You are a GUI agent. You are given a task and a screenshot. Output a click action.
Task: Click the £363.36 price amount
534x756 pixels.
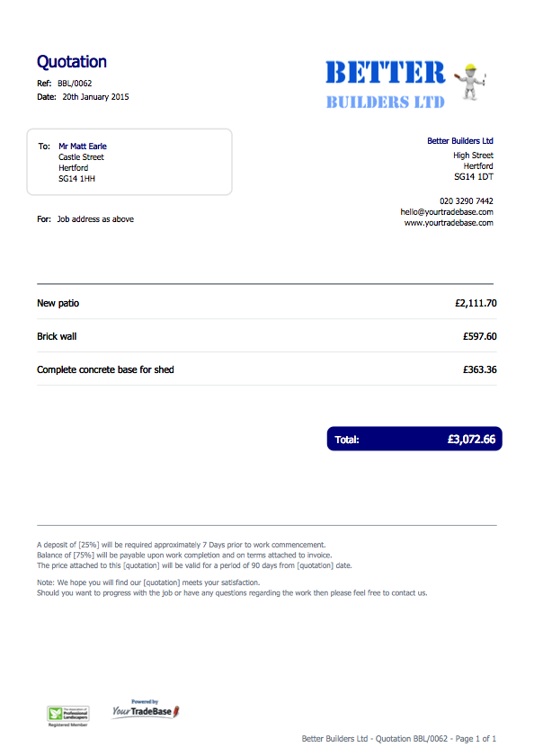pyautogui.click(x=479, y=369)
